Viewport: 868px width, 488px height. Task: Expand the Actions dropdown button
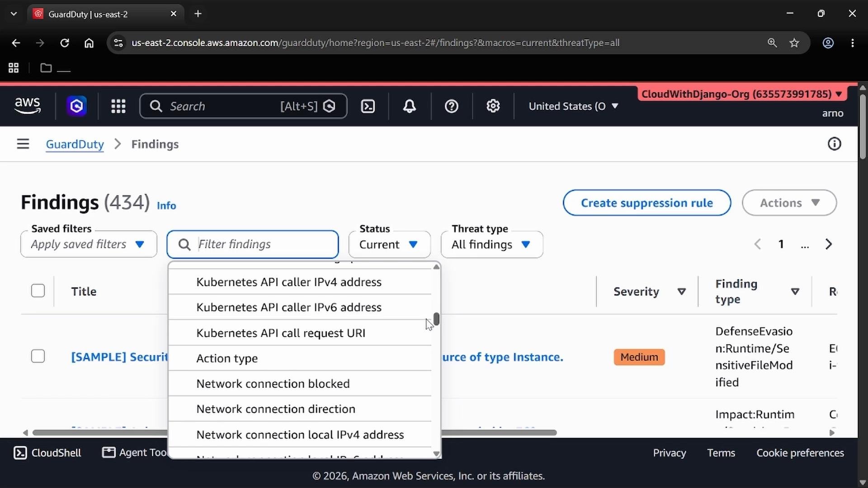coord(789,203)
